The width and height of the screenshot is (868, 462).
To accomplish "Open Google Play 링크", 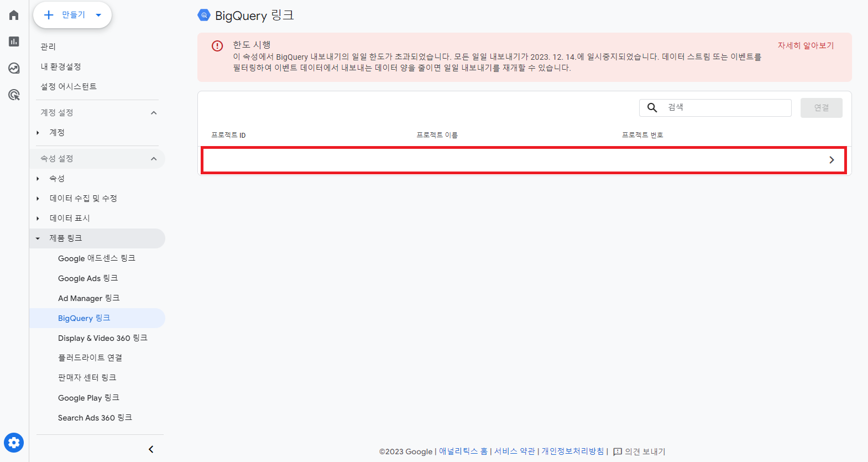I will [88, 398].
